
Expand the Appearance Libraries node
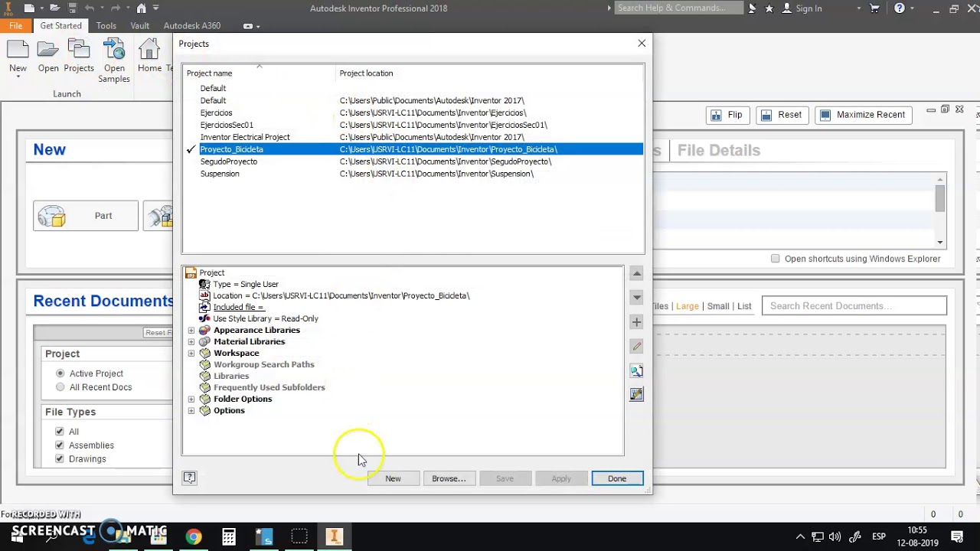coord(191,331)
